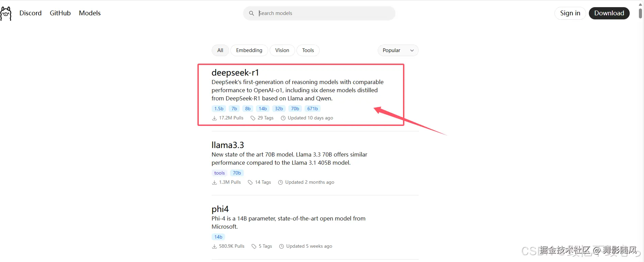Click the tag icon beside 29 Tags
Viewport: 644px width, 262px height.
coord(253,118)
